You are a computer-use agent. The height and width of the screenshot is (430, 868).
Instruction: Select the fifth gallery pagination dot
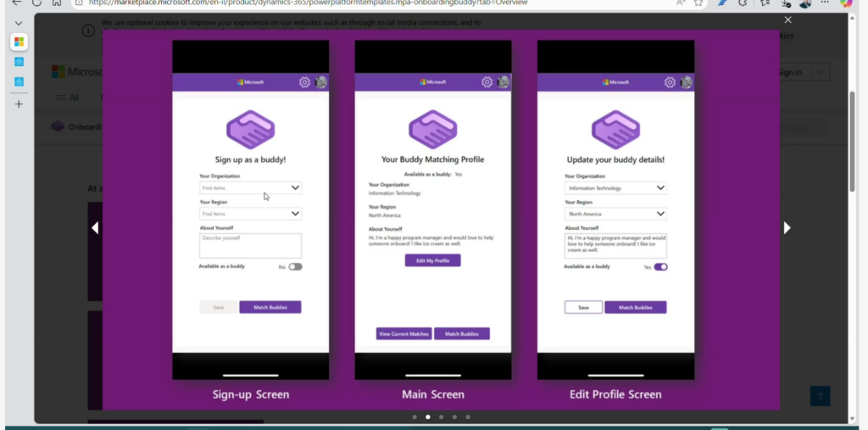coord(468,416)
